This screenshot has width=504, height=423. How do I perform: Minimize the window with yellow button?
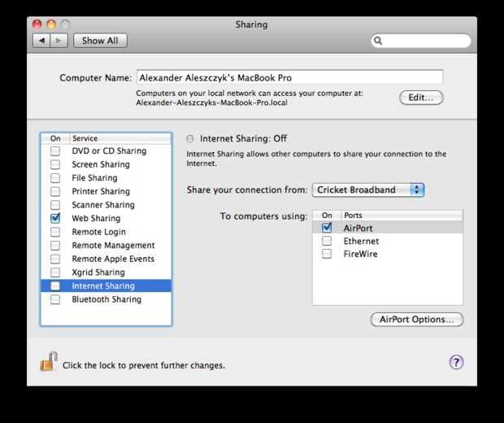[51, 24]
